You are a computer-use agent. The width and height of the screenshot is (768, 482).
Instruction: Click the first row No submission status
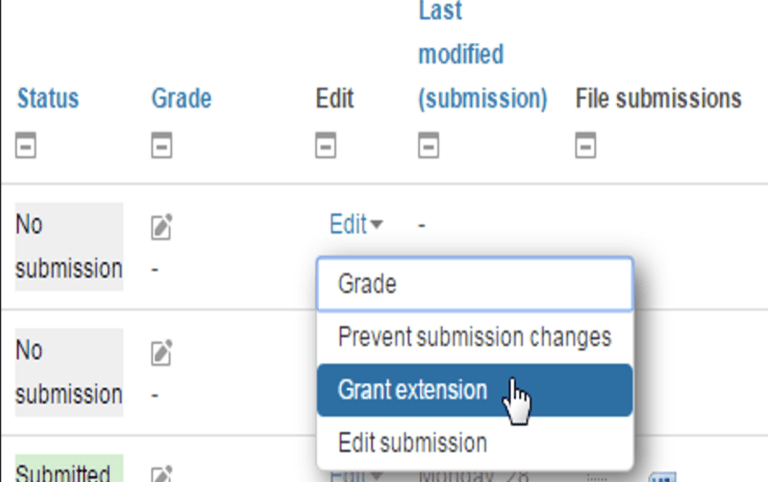[69, 246]
